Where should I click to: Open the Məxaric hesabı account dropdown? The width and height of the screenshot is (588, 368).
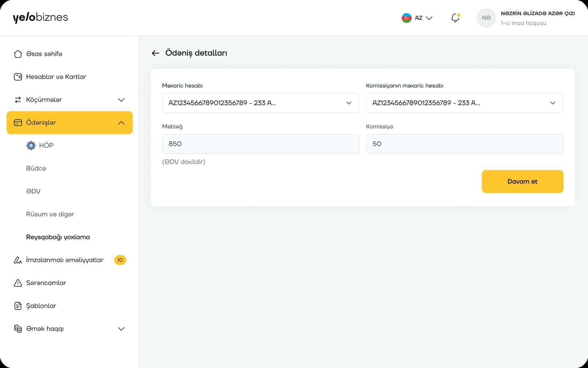point(261,103)
